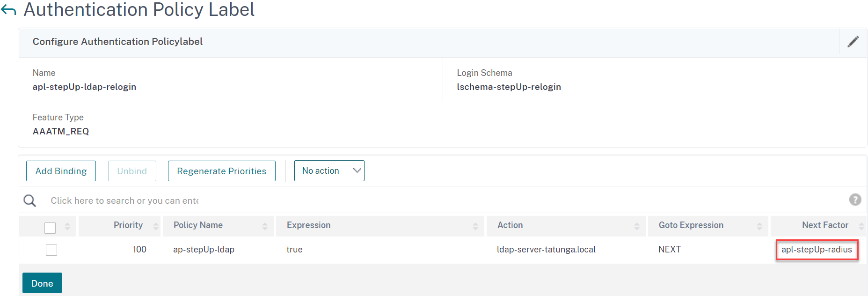Click the Goto Expression column header
Viewport: 868px width, 296px height.
(691, 225)
